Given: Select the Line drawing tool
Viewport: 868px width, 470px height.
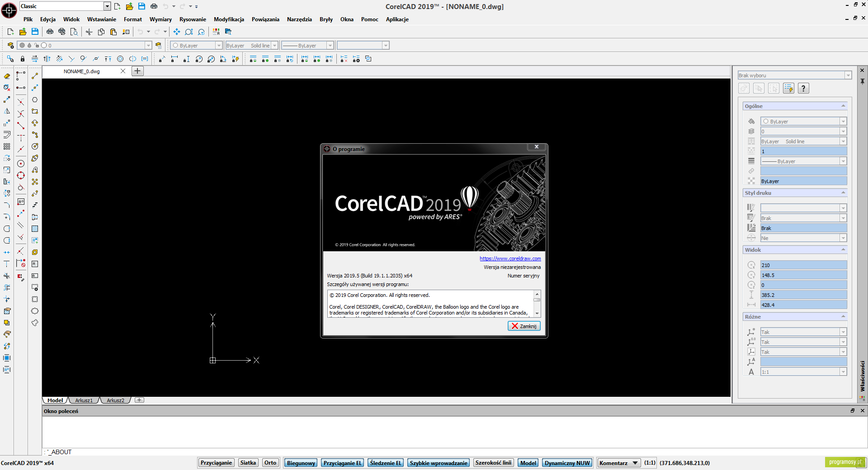Looking at the screenshot, I should (x=35, y=76).
